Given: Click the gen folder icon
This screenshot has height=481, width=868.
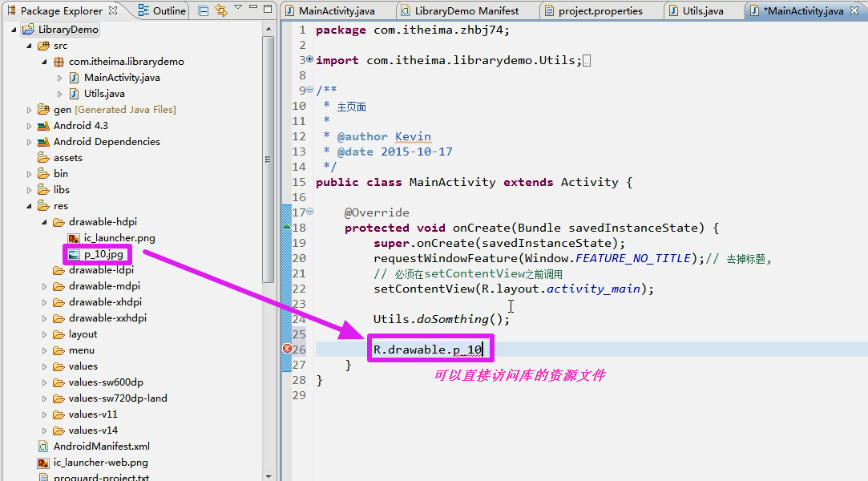Looking at the screenshot, I should pyautogui.click(x=43, y=109).
